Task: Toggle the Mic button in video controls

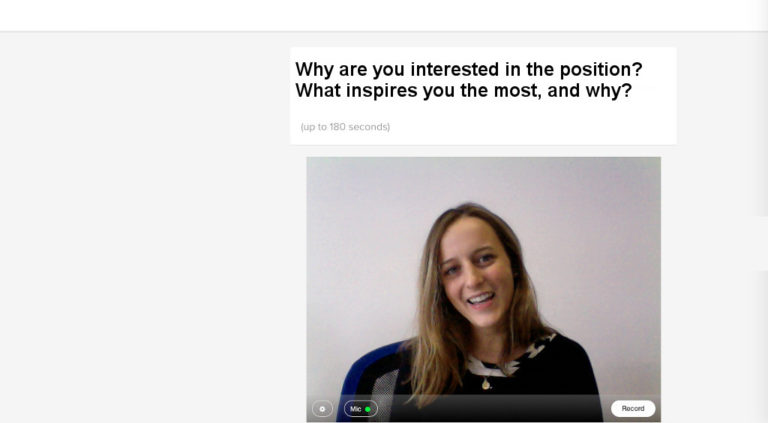Action: click(x=360, y=409)
